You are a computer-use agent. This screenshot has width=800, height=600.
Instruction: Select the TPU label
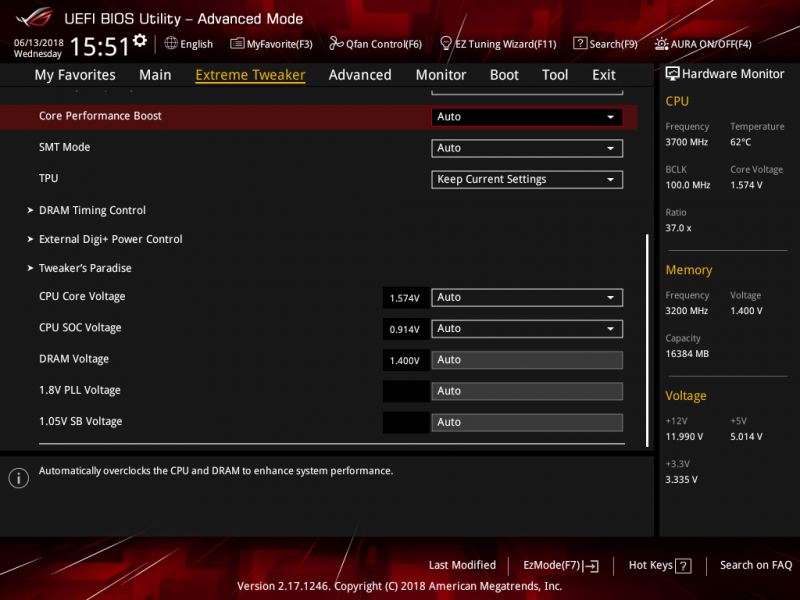tap(48, 179)
